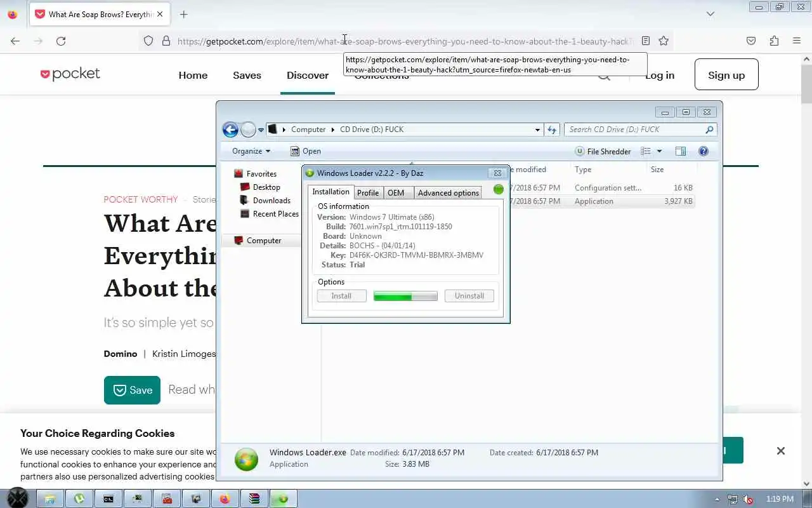The width and height of the screenshot is (812, 508).
Task: Click Windows Loader.exe icon in details pane
Action: point(246,459)
